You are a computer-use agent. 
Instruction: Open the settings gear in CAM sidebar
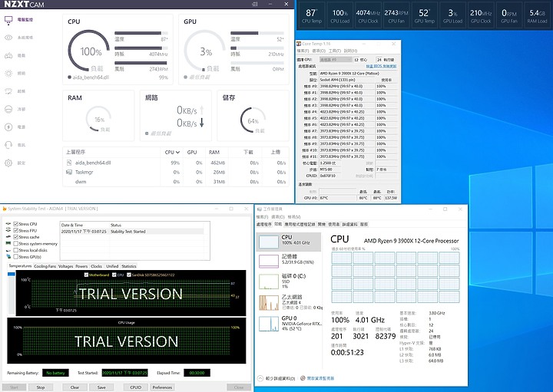click(8, 163)
